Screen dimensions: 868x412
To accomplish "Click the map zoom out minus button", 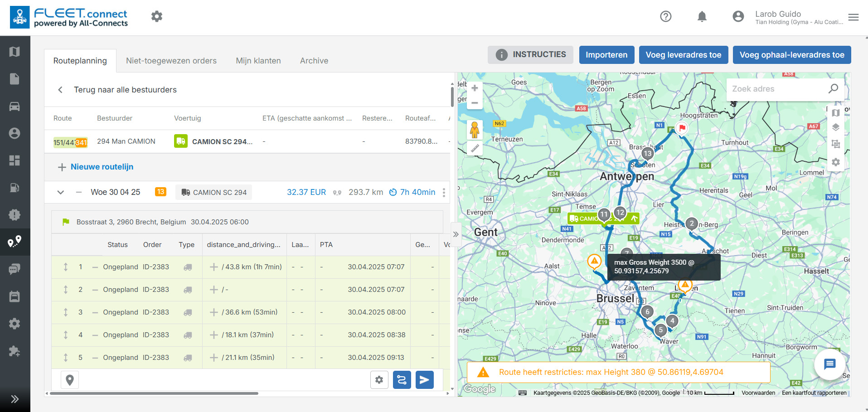I will 475,103.
